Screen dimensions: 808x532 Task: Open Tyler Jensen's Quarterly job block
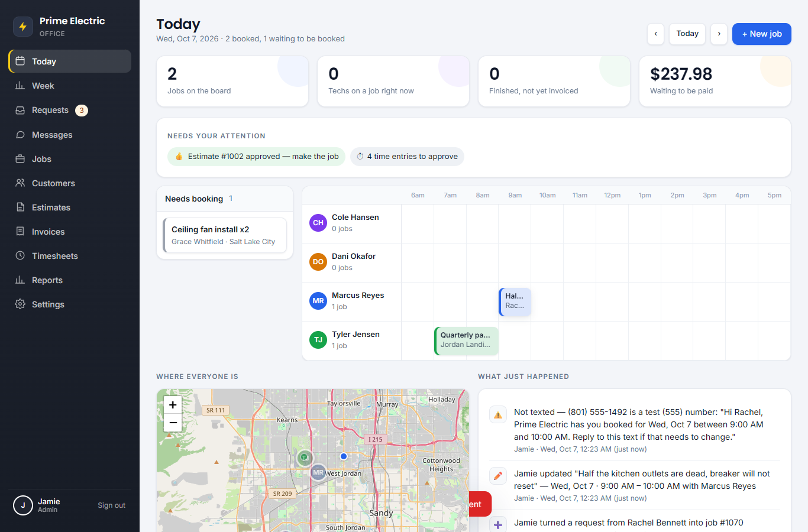(x=466, y=341)
